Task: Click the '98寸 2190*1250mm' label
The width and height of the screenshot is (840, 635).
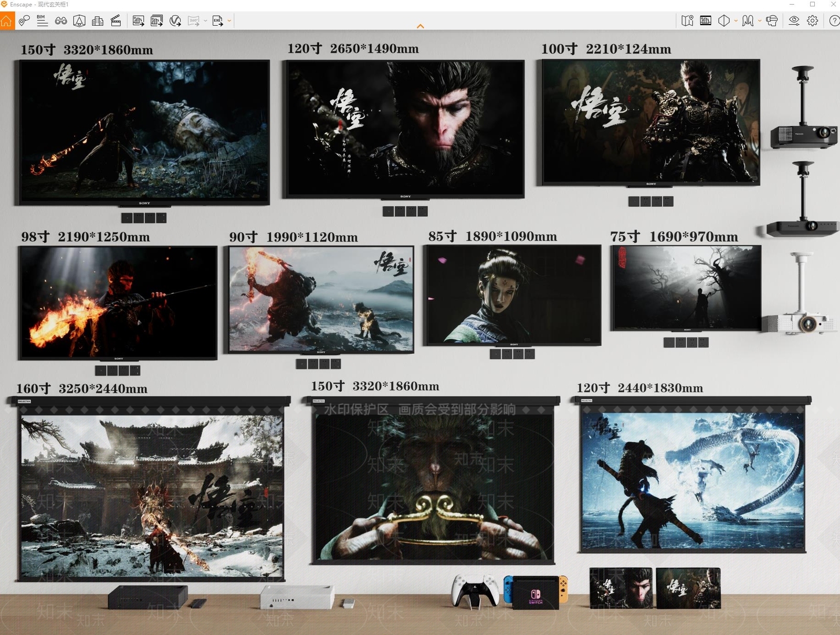Action: click(x=85, y=237)
